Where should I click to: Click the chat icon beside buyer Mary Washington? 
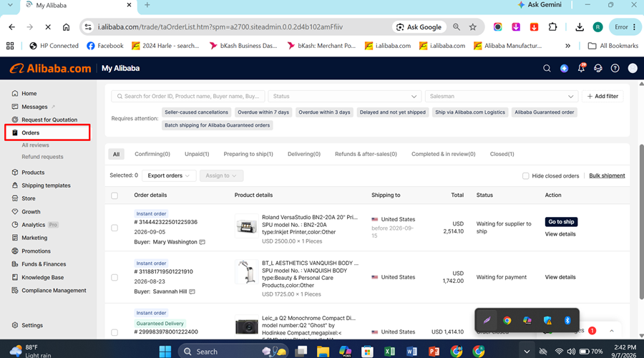(x=202, y=242)
